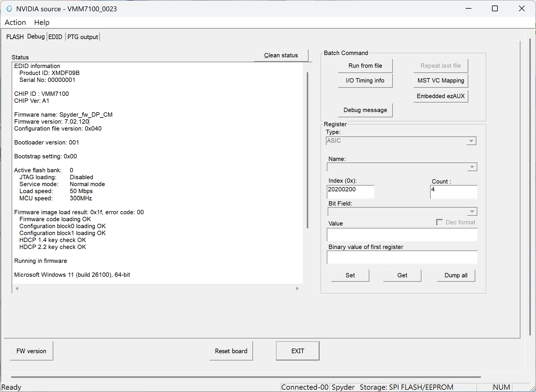Maximize the NVIDIA source window

click(x=495, y=9)
